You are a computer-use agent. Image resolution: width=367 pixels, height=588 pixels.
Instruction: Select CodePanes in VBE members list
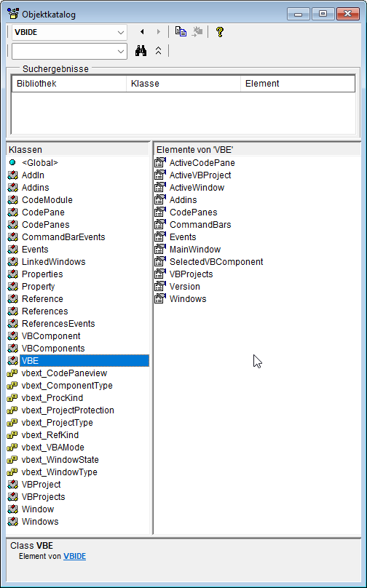194,212
